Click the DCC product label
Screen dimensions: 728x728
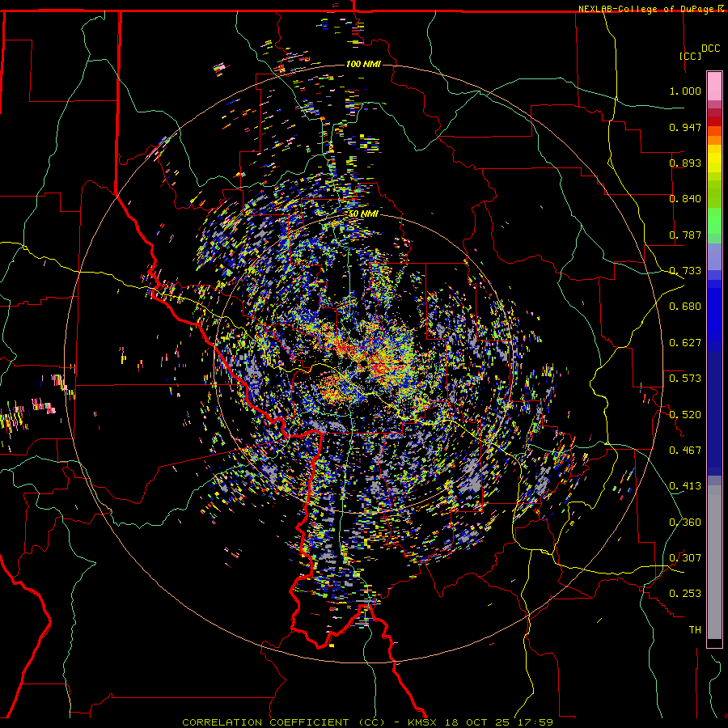coord(710,49)
